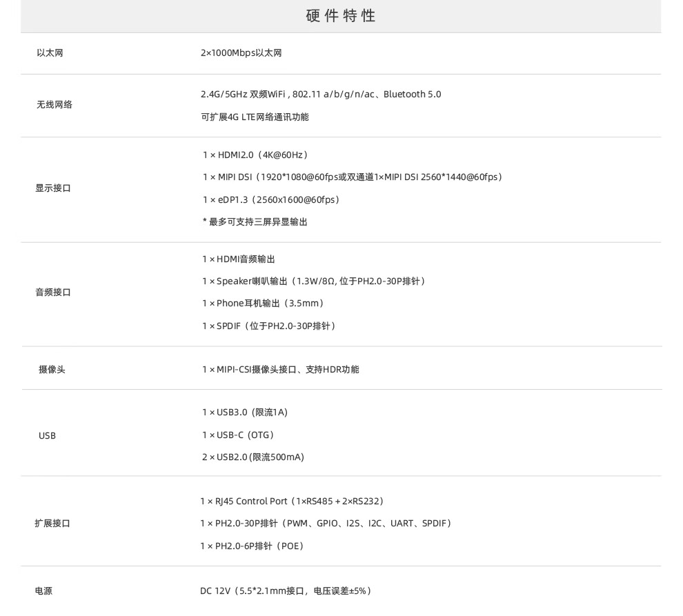Click the eDP1.3 (2560x1600@60fps) entry
Screen dimensions: 683x616
[x=271, y=200]
